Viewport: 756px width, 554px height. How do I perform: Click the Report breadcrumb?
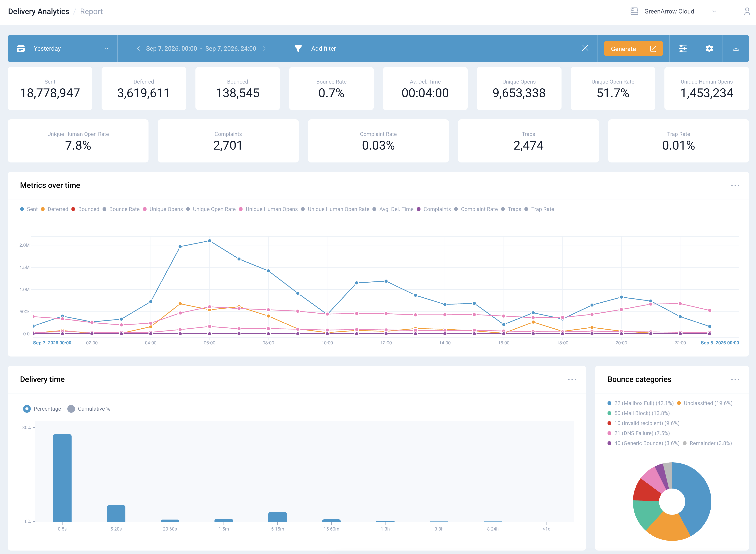[92, 11]
